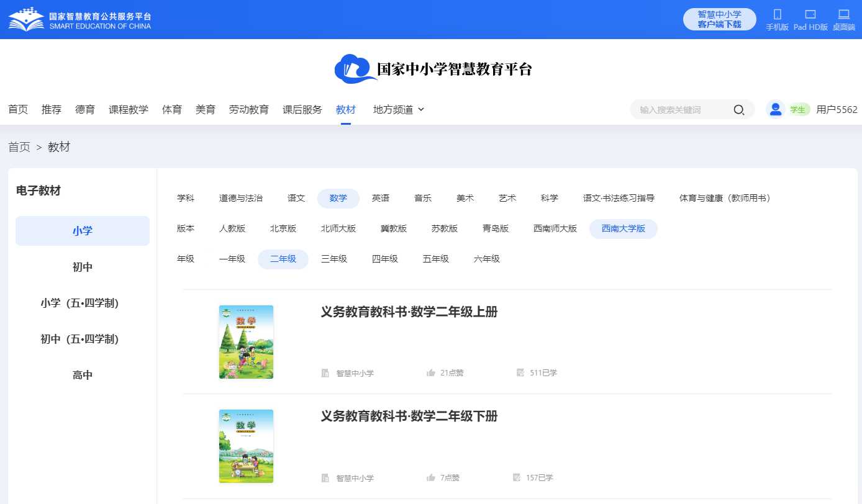
Task: Click the 国家中小学智慧教育平台 cloud logo
Action: point(433,68)
